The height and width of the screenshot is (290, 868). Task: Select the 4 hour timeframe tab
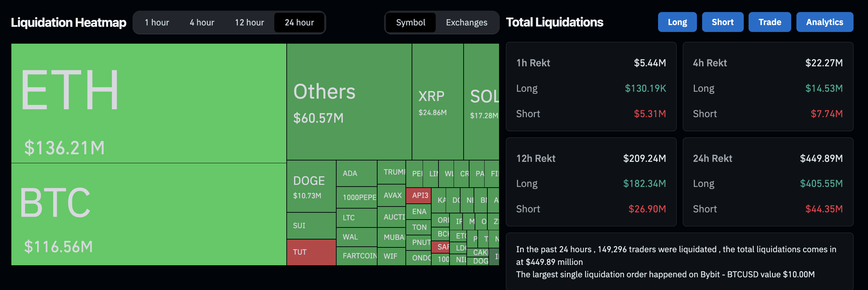(x=202, y=22)
